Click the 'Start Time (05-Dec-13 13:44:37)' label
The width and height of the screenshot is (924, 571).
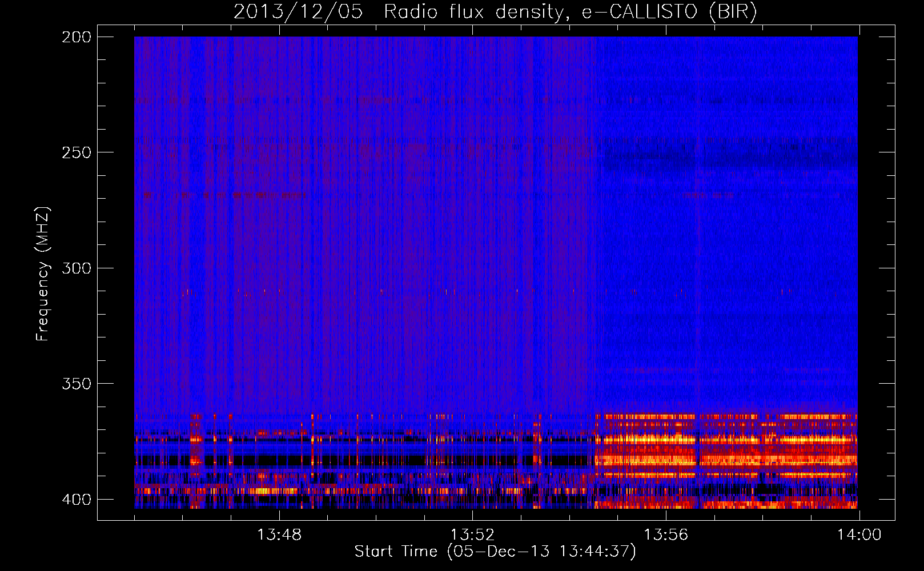[x=495, y=552]
